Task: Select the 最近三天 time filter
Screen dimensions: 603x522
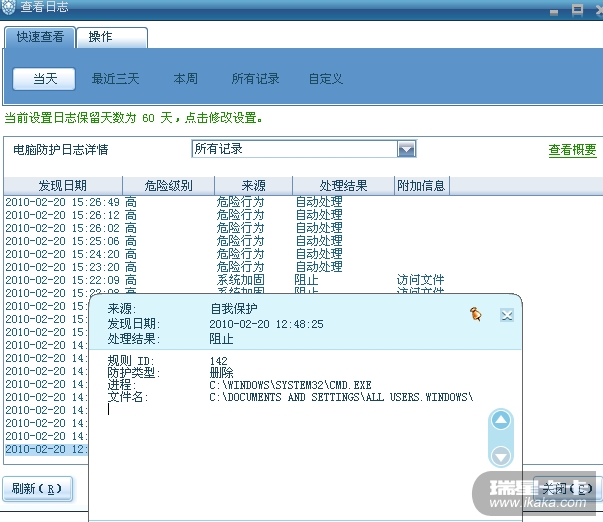Action: point(115,79)
